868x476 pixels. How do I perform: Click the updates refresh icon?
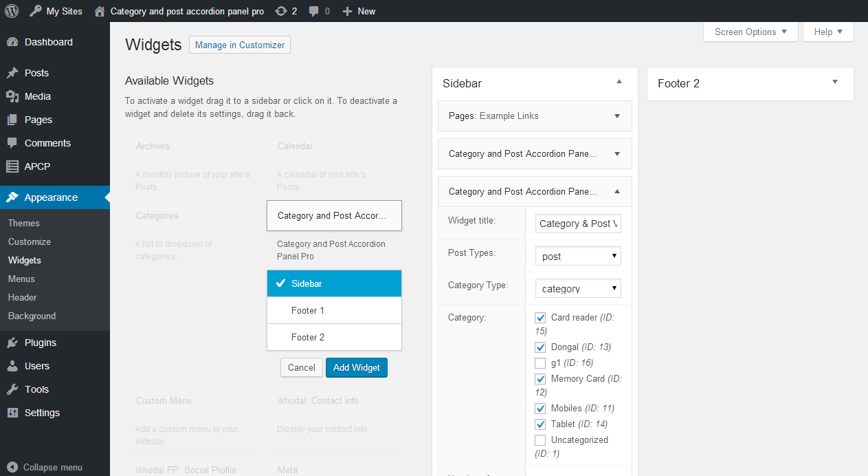(x=280, y=11)
